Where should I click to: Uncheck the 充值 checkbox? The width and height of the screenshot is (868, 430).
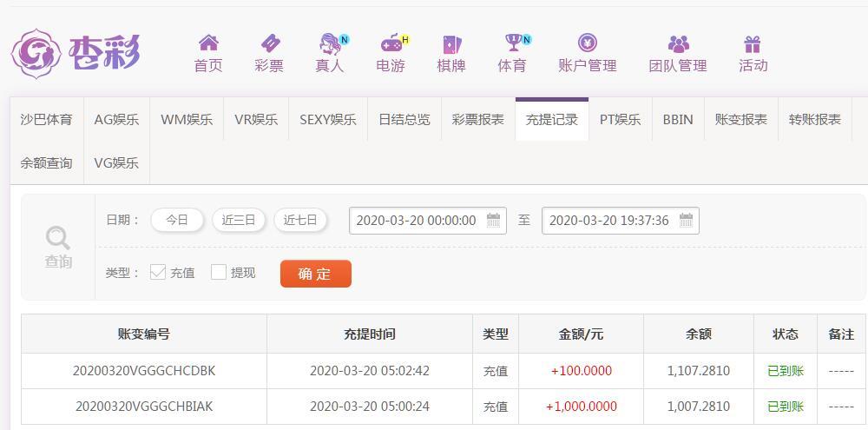158,272
